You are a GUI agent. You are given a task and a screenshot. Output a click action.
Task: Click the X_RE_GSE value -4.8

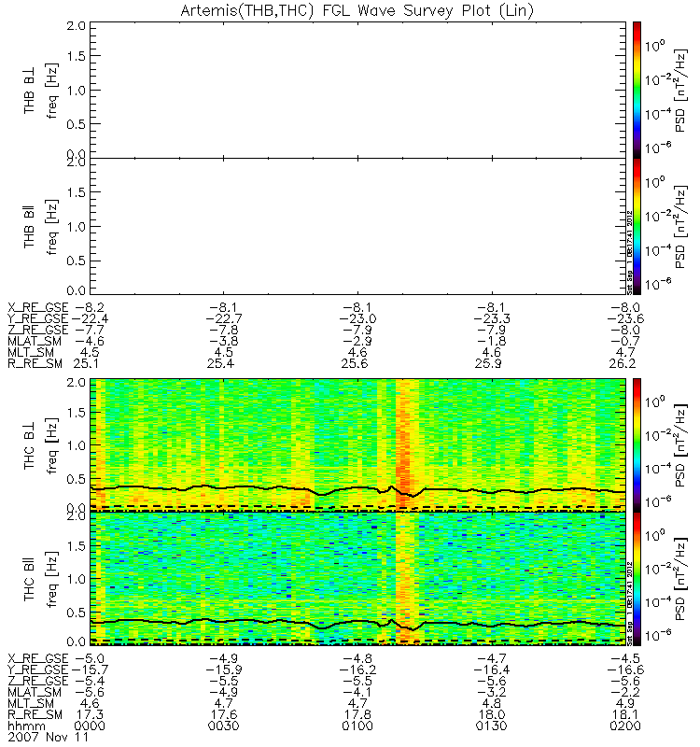pos(357,659)
